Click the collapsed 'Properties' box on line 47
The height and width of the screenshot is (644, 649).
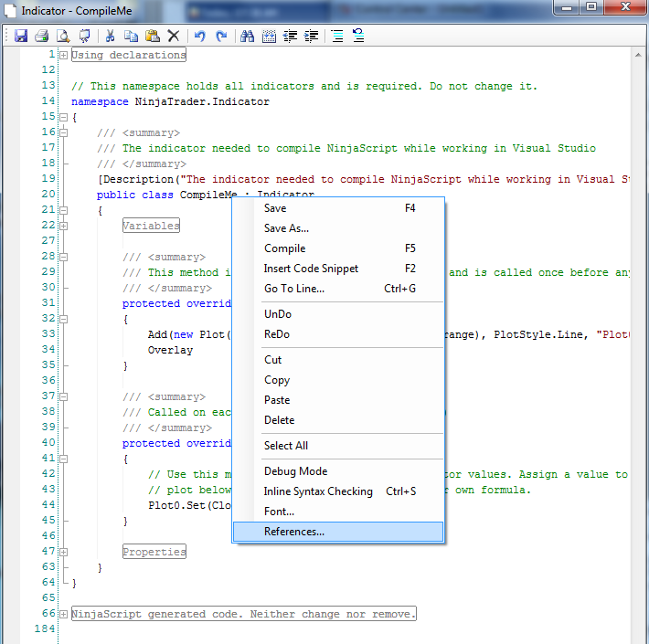tap(154, 552)
